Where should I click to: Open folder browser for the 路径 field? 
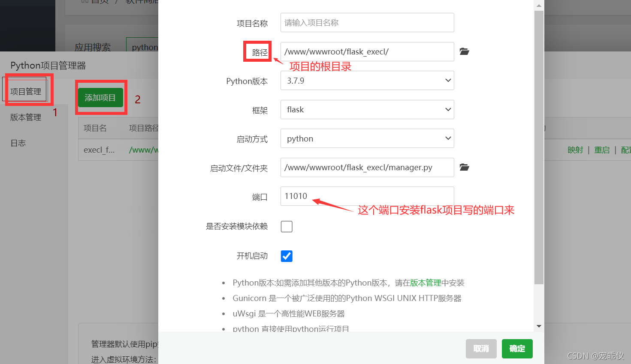click(x=464, y=51)
